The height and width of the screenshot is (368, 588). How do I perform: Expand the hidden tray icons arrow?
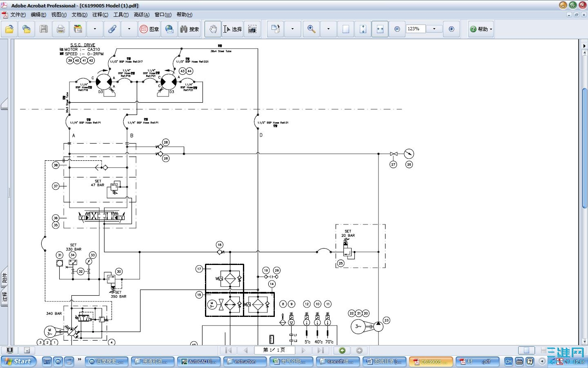[542, 361]
